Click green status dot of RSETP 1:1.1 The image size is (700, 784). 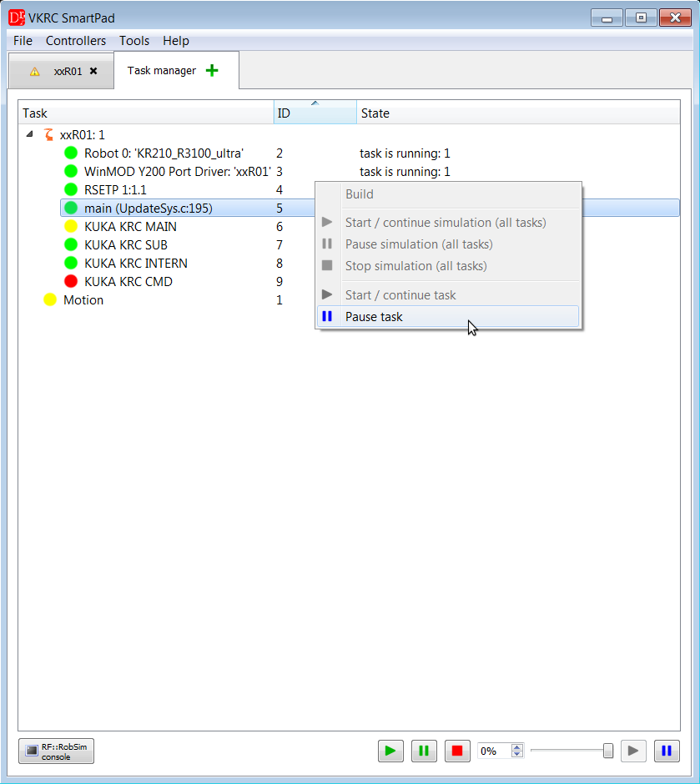pos(71,190)
